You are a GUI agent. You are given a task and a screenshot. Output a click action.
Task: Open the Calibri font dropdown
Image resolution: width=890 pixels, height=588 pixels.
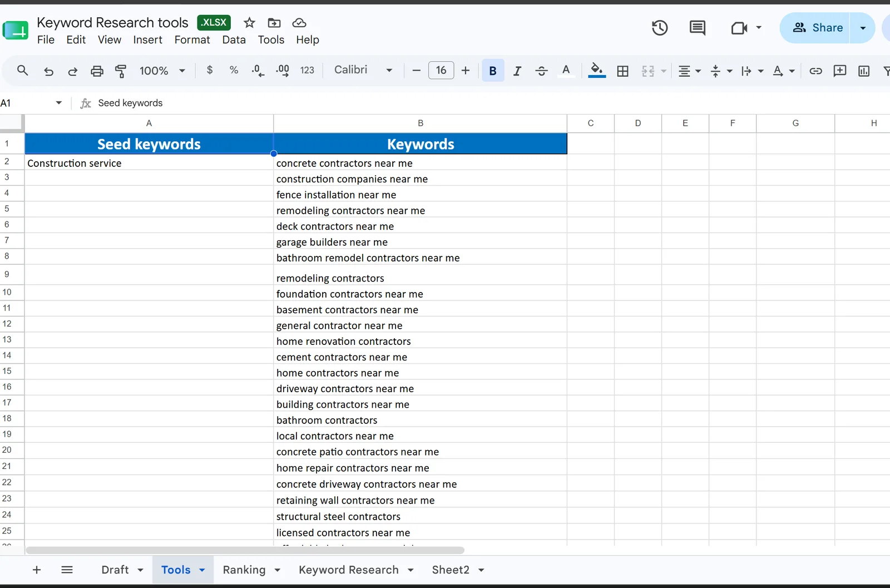point(363,70)
